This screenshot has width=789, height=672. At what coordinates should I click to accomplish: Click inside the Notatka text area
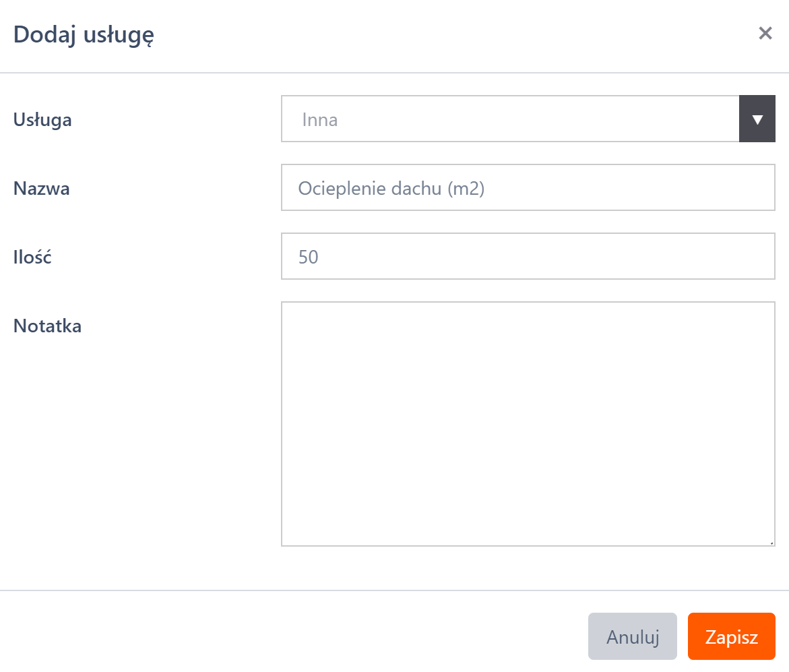[528, 423]
